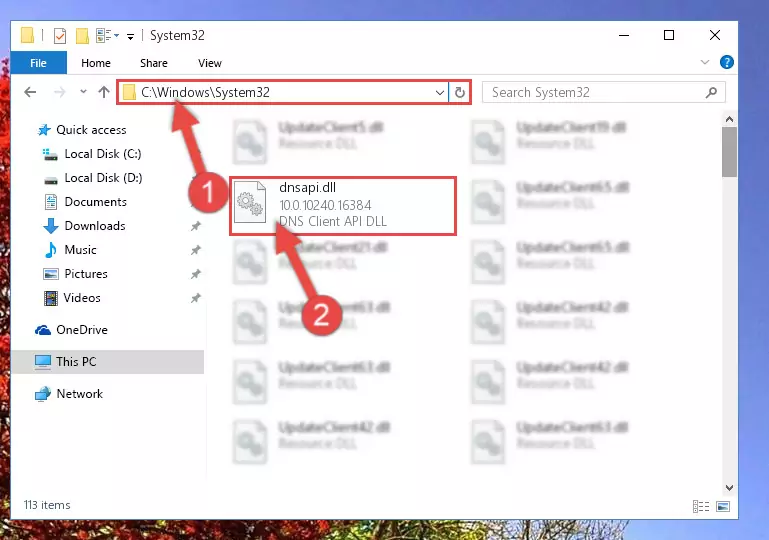Click the pin icon next to Pictures
The height and width of the screenshot is (540, 769).
tap(196, 274)
